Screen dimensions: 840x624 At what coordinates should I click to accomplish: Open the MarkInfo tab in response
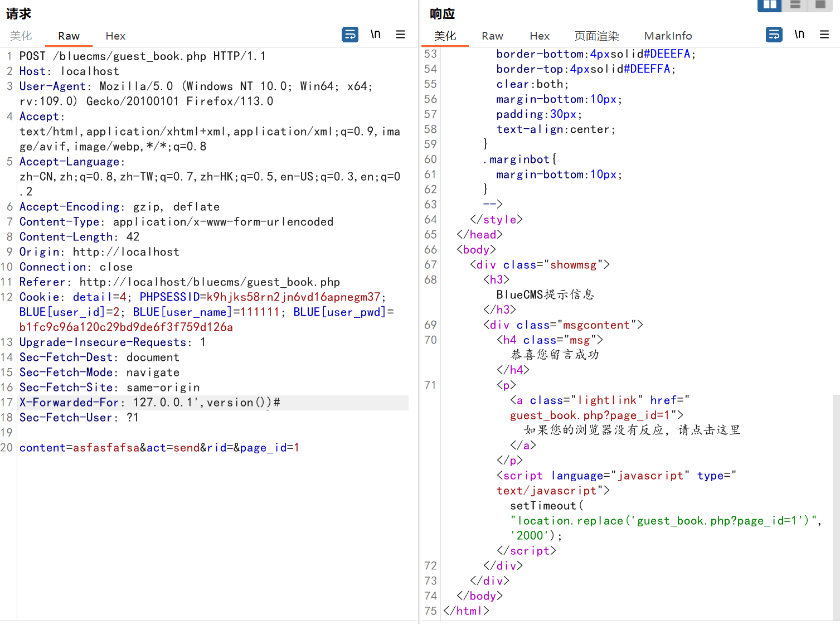(668, 36)
